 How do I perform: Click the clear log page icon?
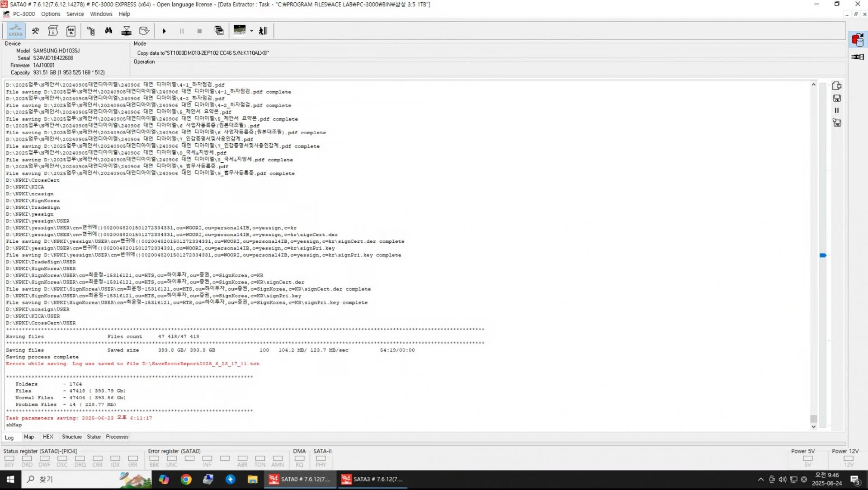point(837,86)
